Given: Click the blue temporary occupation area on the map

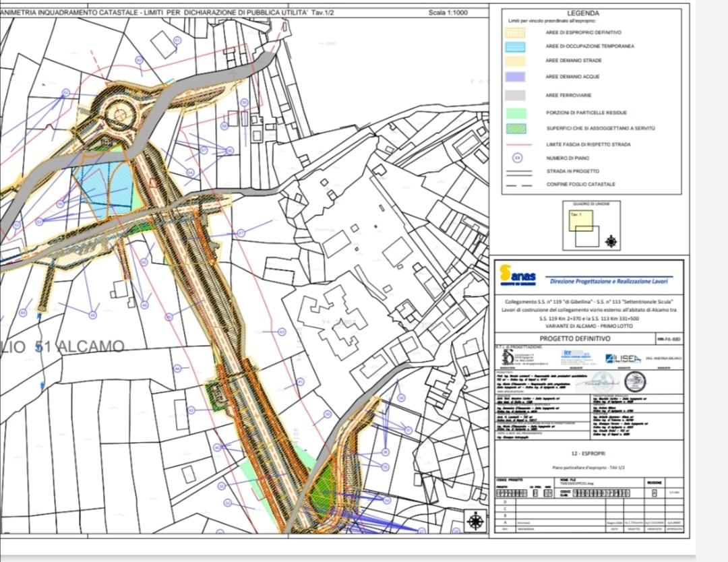Looking at the screenshot, I should (x=104, y=188).
